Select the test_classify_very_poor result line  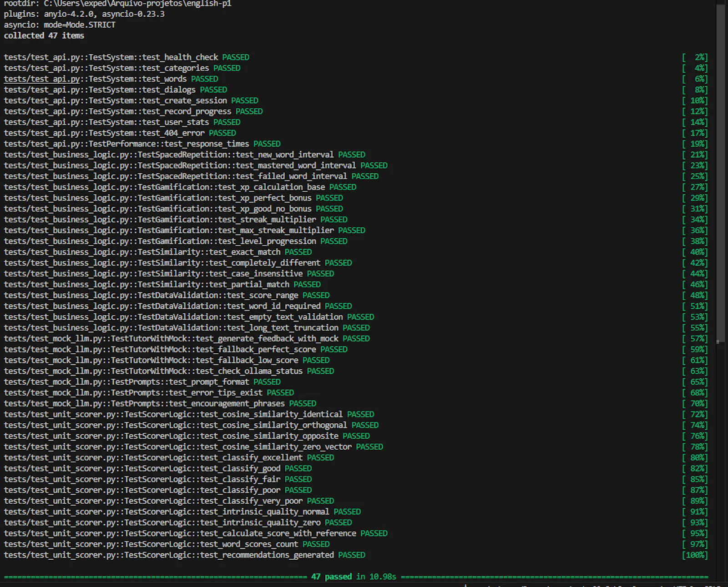[169, 501]
